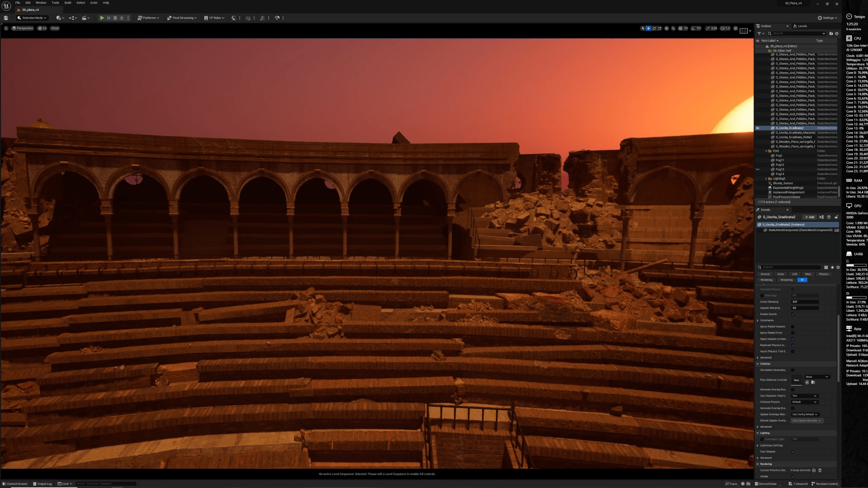Toggle visibility eye of S_Uscita_Gradinata2

(x=758, y=128)
